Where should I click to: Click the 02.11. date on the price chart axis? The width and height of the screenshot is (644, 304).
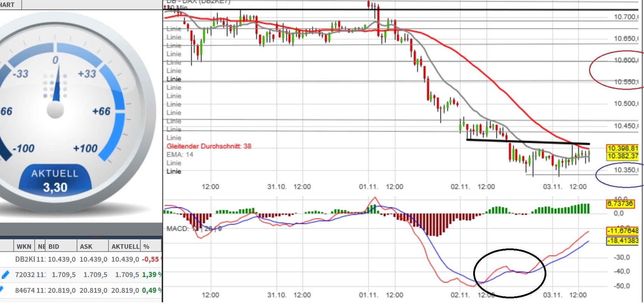pos(460,187)
